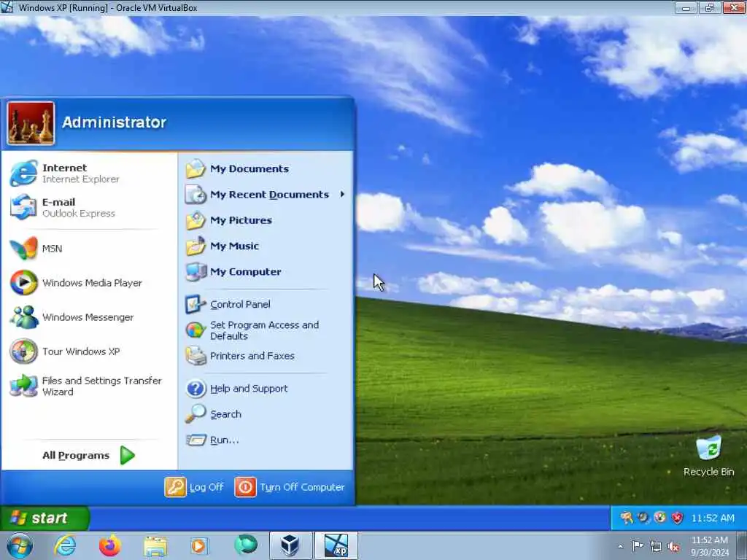Click the green globe host taskbar icon

click(x=246, y=545)
